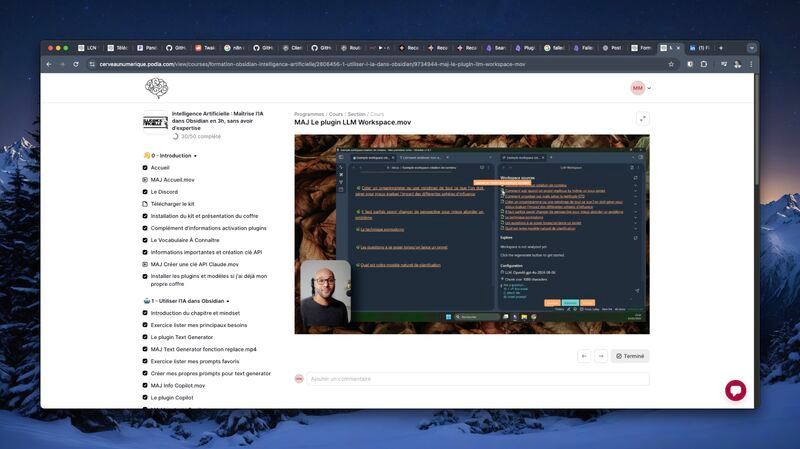Bookmark this page with the star icon
The image size is (800, 449).
pyautogui.click(x=671, y=64)
